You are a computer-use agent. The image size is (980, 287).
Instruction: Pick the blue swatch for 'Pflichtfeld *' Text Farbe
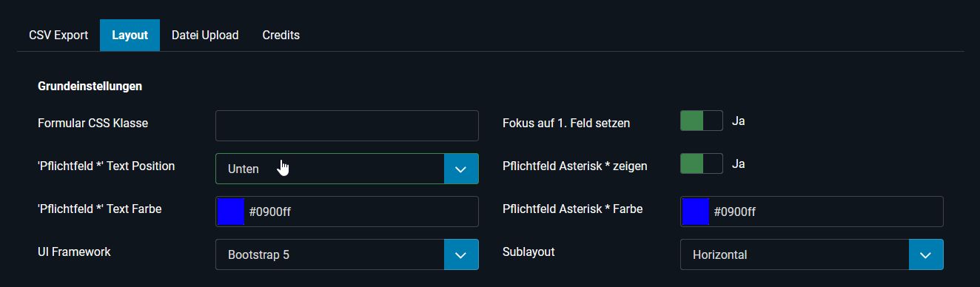(231, 212)
